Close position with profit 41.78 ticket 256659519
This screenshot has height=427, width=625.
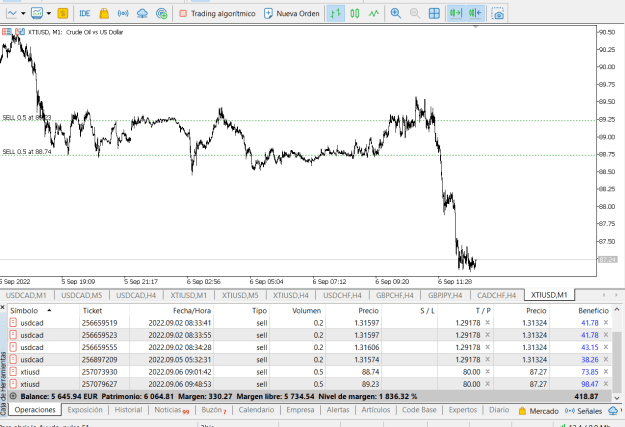click(605, 323)
